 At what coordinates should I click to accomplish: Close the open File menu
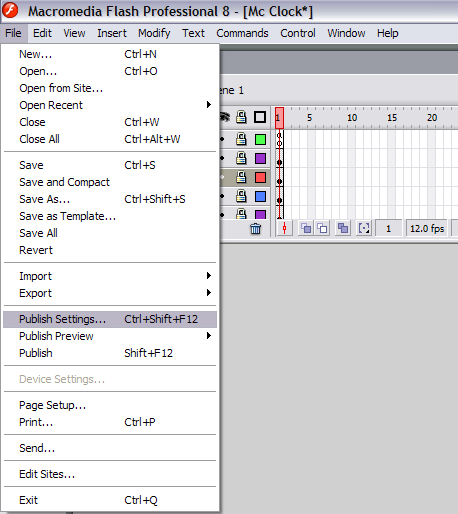pos(13,33)
